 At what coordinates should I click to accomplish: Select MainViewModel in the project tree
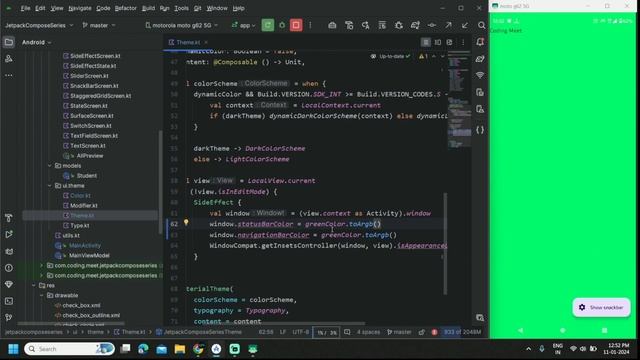89,256
